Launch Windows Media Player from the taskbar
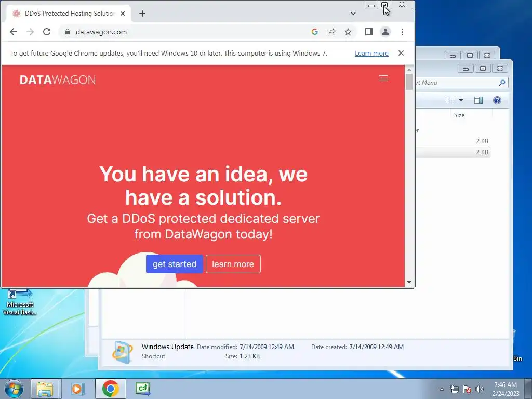 pos(77,389)
